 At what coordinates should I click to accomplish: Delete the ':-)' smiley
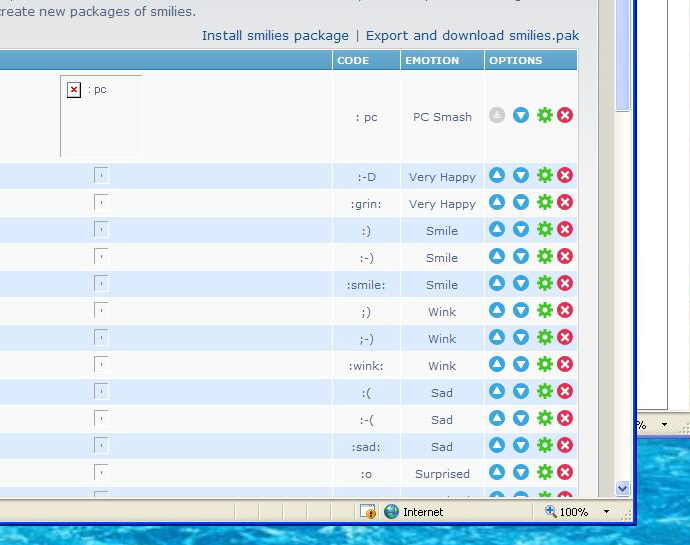565,256
